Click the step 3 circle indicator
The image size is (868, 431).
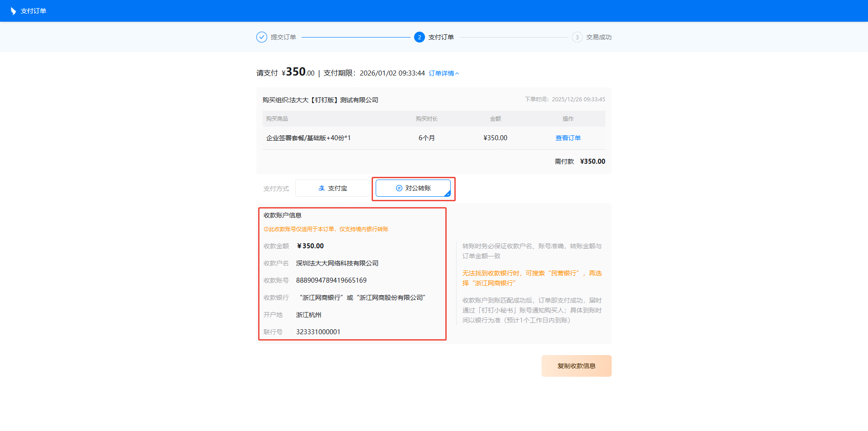577,37
